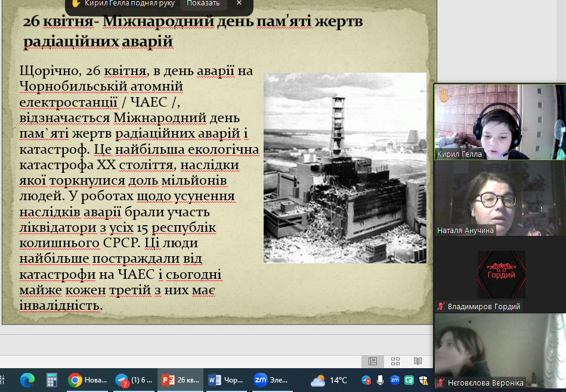The width and height of the screenshot is (566, 392).
Task: Click the words 'радіаційних аварій' in the slide title
Action: (98, 41)
